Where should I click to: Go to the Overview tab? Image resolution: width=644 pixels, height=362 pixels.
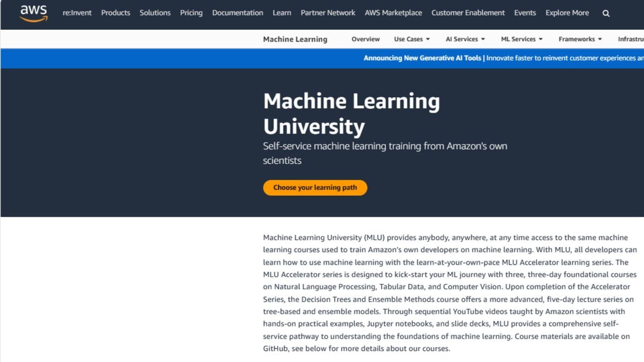pos(365,39)
